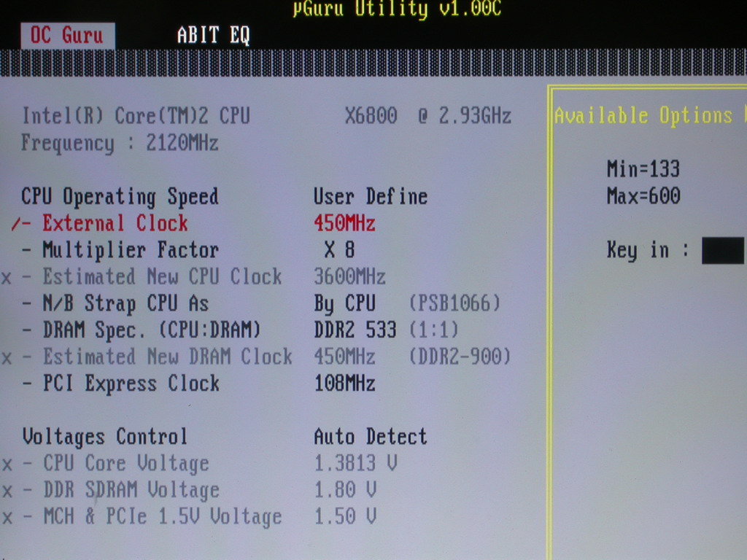Select the Multiplier Factor row
The image size is (747, 560).
point(131,250)
